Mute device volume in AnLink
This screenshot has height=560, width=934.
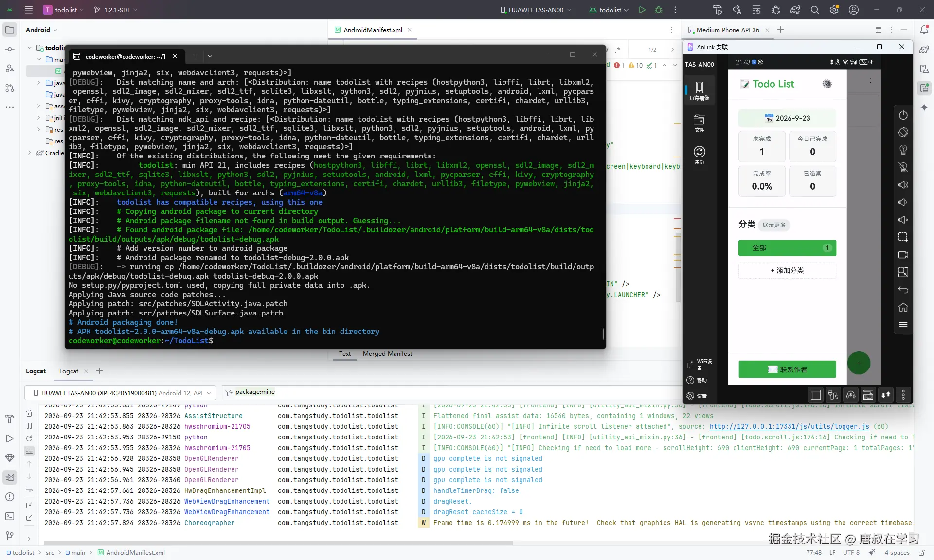click(x=903, y=220)
